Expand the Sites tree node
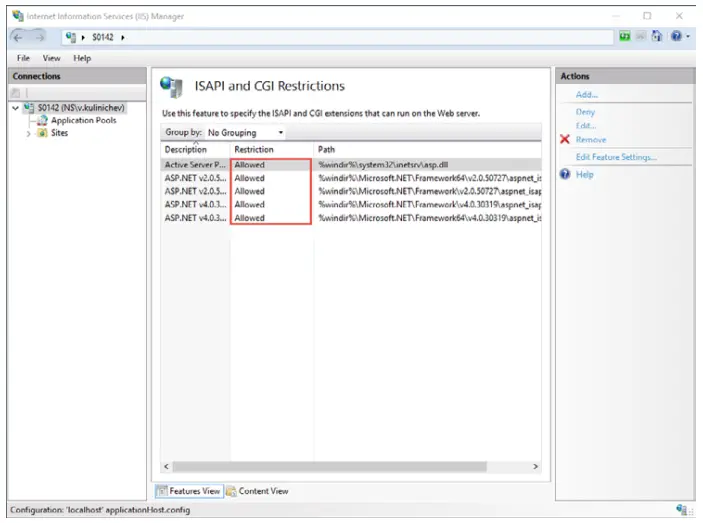This screenshot has height=523, width=703. click(29, 134)
